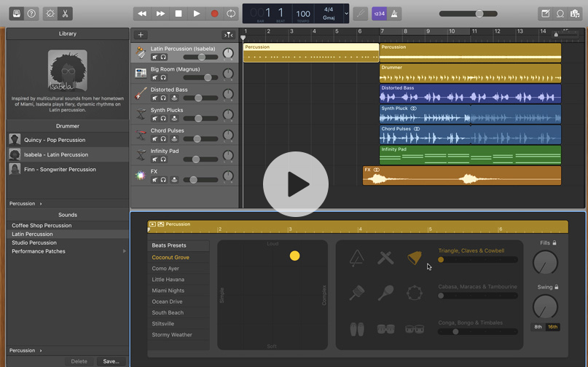Select Coconut Grove beat preset

[x=179, y=258]
